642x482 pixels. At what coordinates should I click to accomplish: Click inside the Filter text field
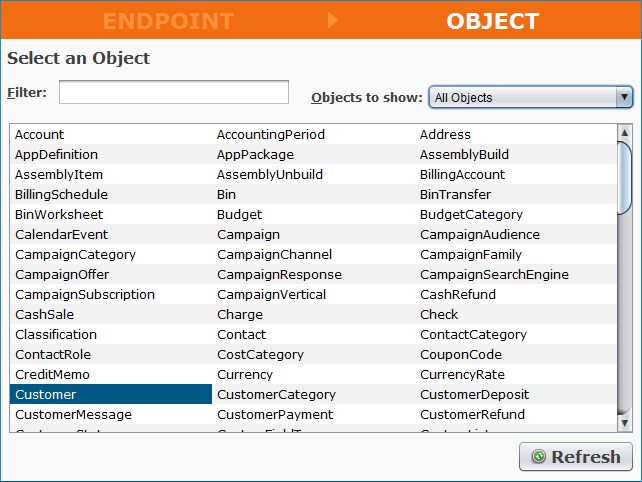pyautogui.click(x=174, y=93)
